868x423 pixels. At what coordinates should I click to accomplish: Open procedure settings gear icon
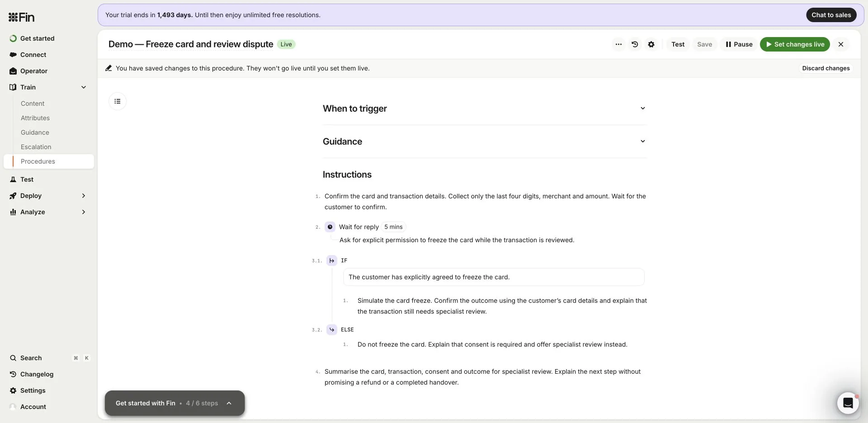(x=651, y=44)
